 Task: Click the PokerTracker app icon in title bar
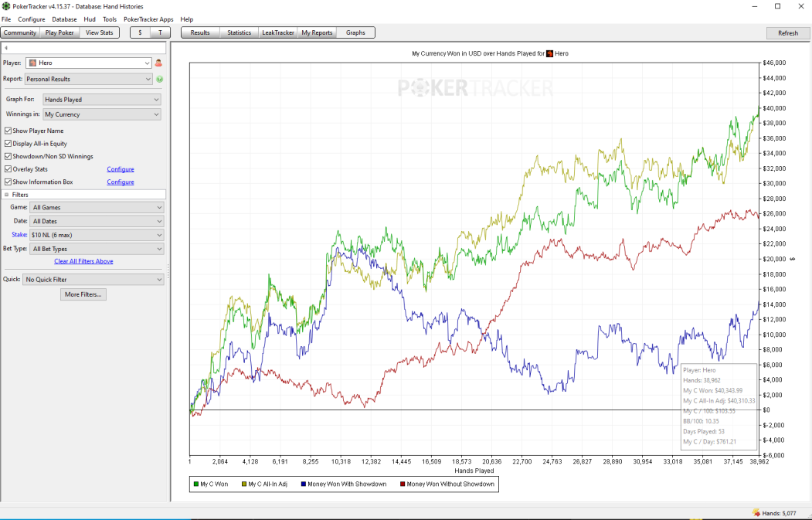(x=5, y=6)
